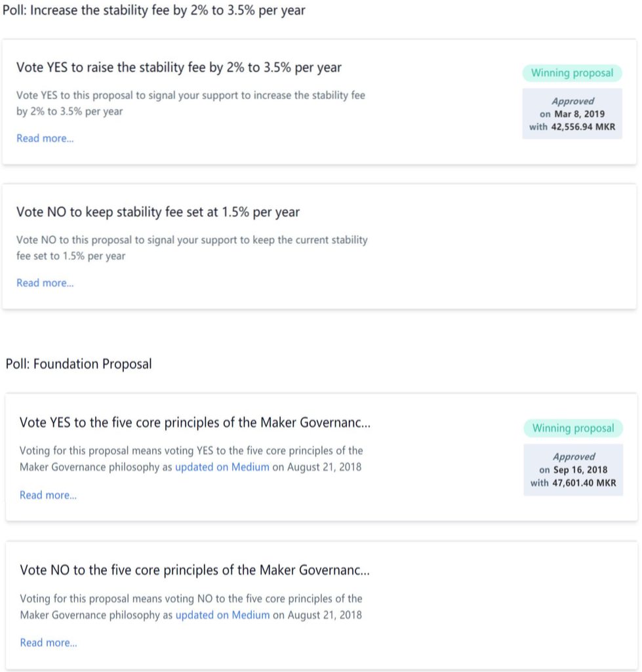Open Read more under Vote YES stability fee
The width and height of the screenshot is (642, 672).
45,138
